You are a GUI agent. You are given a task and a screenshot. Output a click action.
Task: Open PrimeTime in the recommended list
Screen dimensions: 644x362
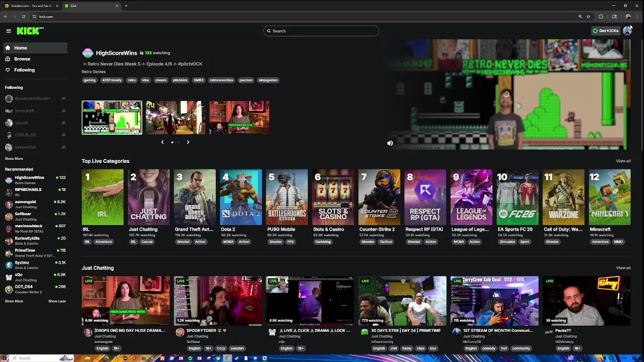[x=35, y=253]
